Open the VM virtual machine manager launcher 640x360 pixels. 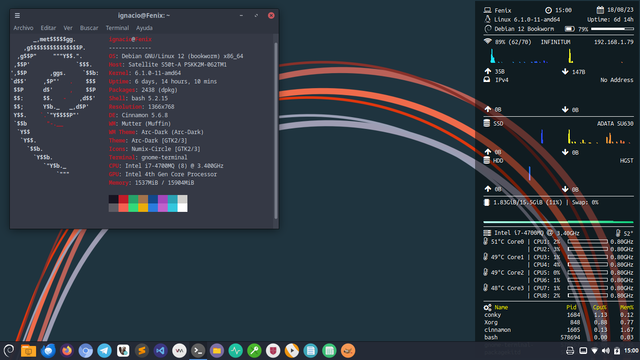[179, 351]
